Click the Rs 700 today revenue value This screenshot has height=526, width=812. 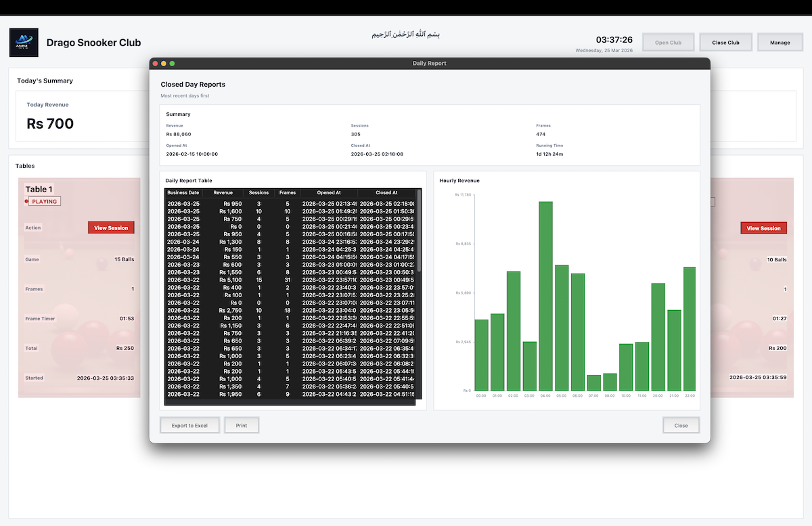point(50,123)
